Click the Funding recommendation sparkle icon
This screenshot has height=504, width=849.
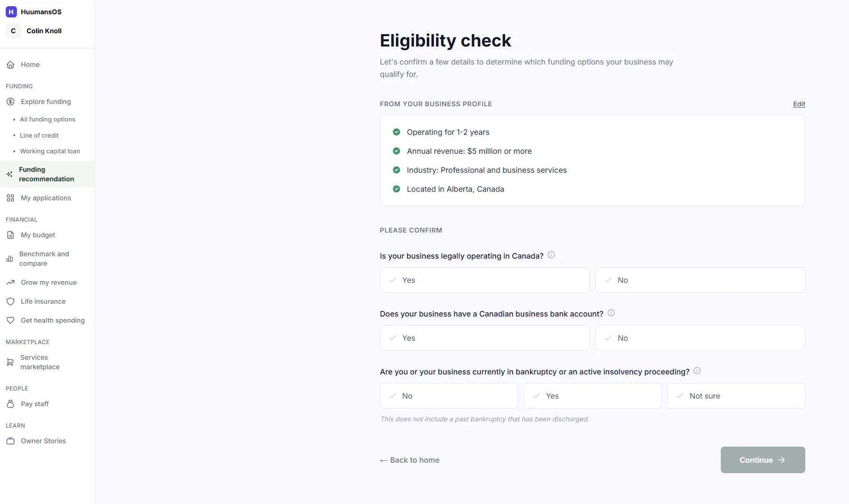click(9, 174)
